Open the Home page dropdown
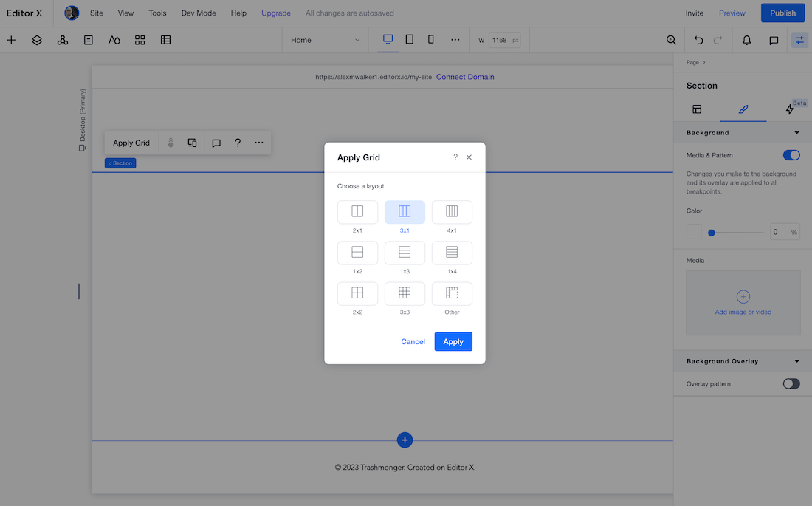Viewport: 812px width, 506px height. pos(325,40)
